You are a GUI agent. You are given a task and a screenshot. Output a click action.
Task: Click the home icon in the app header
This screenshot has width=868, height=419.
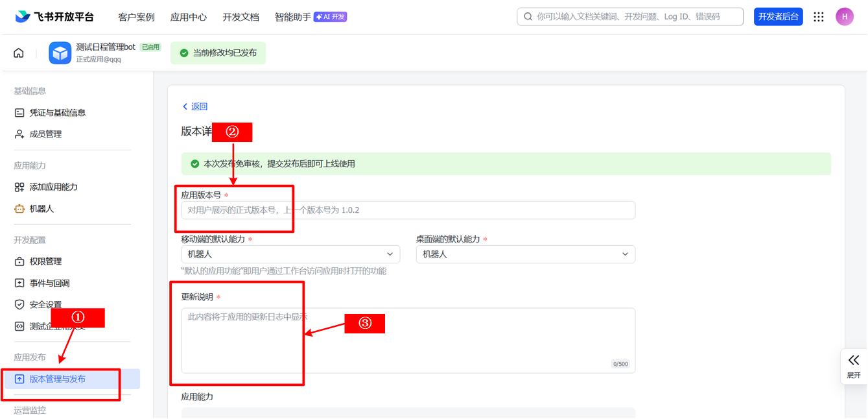point(19,53)
